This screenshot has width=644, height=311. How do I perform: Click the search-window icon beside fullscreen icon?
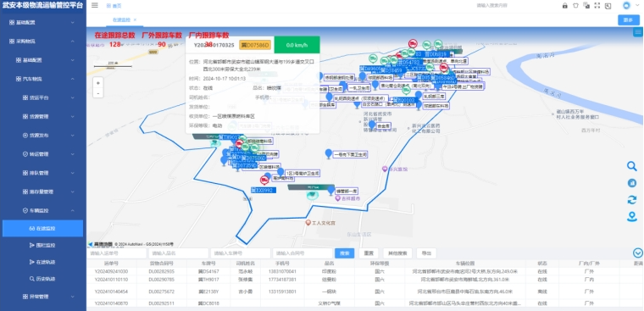[608, 6]
